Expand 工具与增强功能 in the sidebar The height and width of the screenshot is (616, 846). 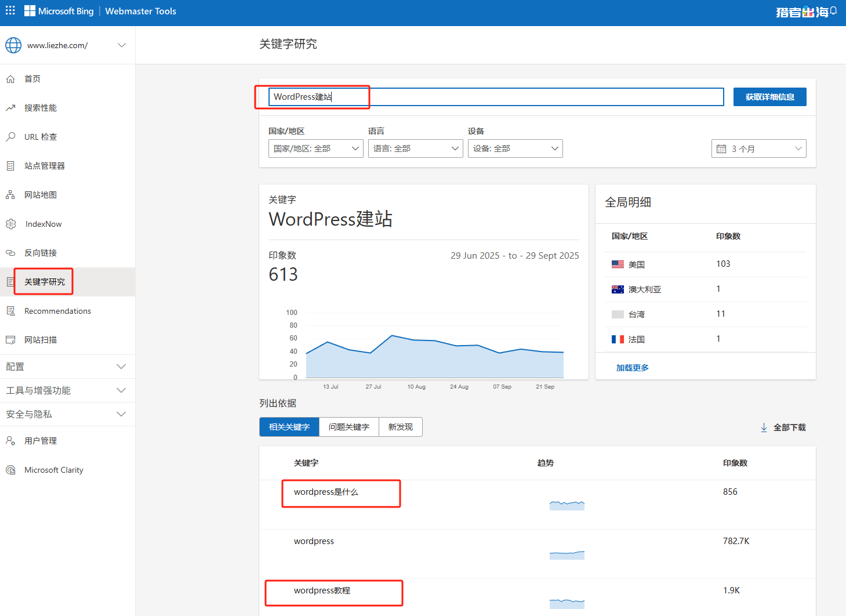point(68,390)
